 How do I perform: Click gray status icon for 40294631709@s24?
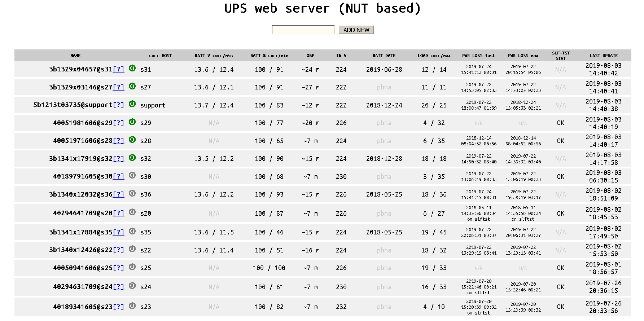(x=132, y=286)
